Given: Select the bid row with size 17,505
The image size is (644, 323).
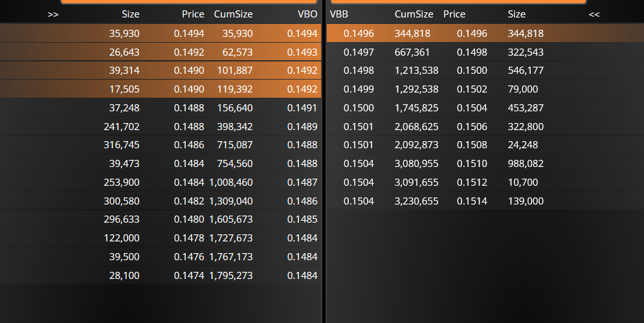Looking at the screenshot, I should [x=161, y=89].
